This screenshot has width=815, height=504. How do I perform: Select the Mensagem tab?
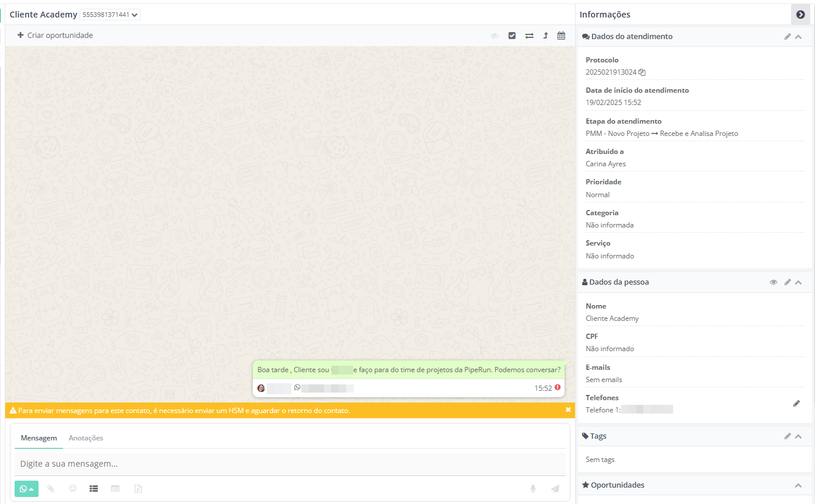(x=39, y=438)
